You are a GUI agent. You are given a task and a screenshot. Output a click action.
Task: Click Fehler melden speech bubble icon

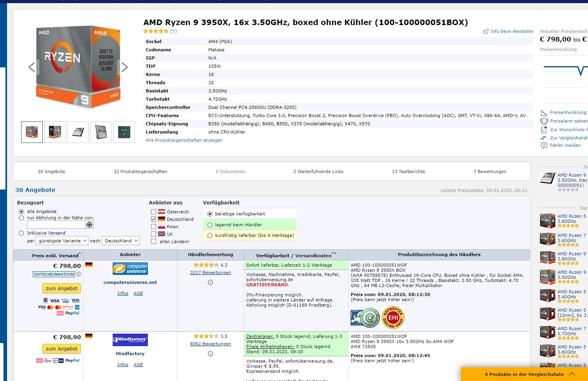pos(544,146)
